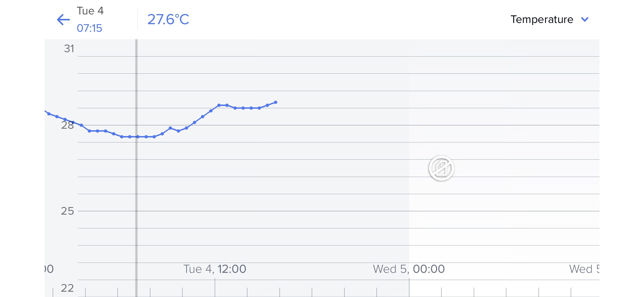Open the Temperature dropdown chevron
This screenshot has height=297, width=644.
[x=585, y=19]
